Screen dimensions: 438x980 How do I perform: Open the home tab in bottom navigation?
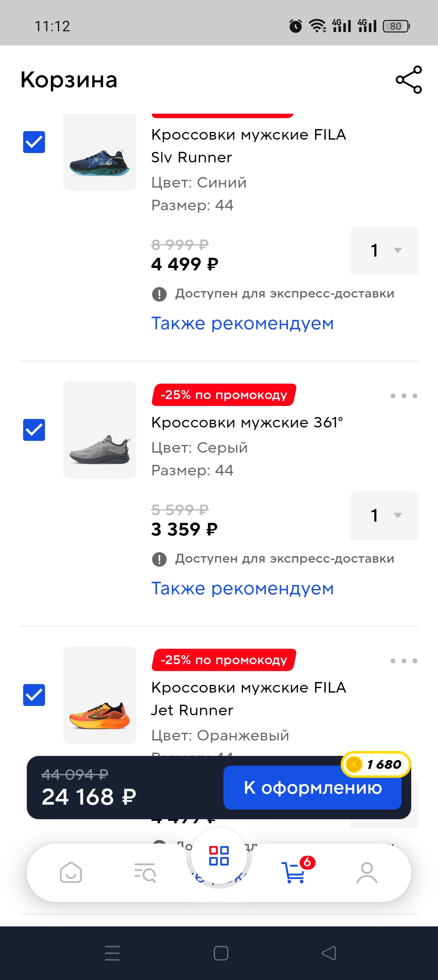pos(71,872)
